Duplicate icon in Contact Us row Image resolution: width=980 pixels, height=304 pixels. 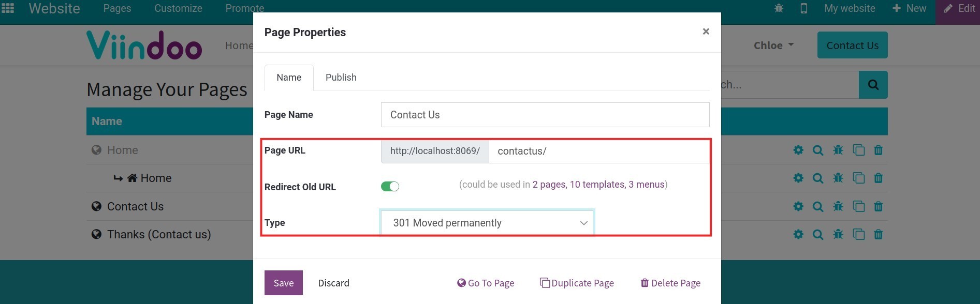point(858,206)
